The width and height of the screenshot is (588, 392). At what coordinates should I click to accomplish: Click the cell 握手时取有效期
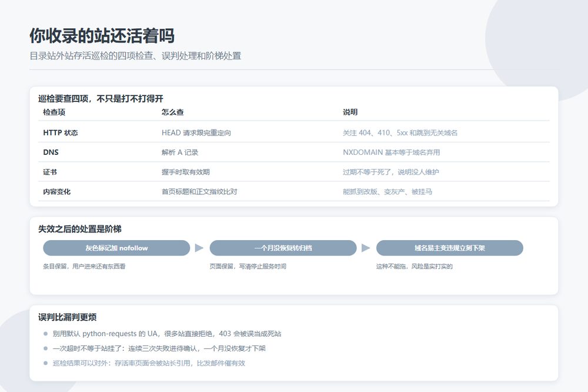(x=185, y=172)
